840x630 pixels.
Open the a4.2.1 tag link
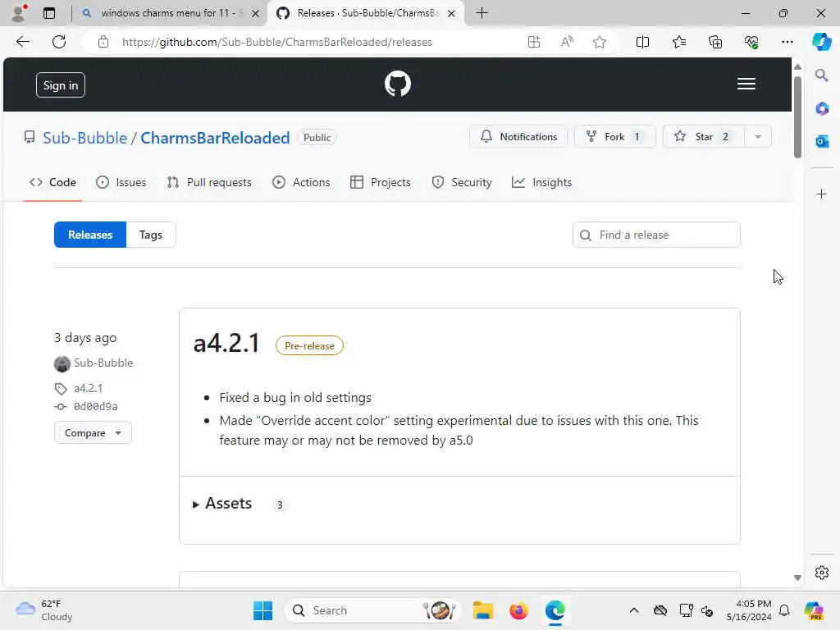pyautogui.click(x=88, y=388)
